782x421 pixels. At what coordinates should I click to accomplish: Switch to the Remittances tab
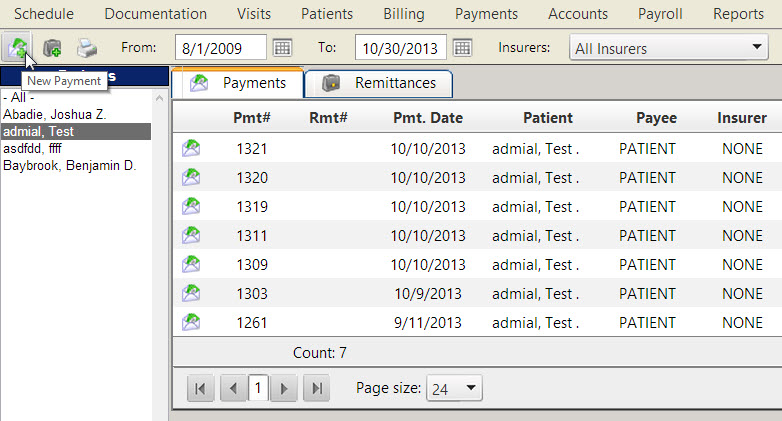(x=378, y=83)
